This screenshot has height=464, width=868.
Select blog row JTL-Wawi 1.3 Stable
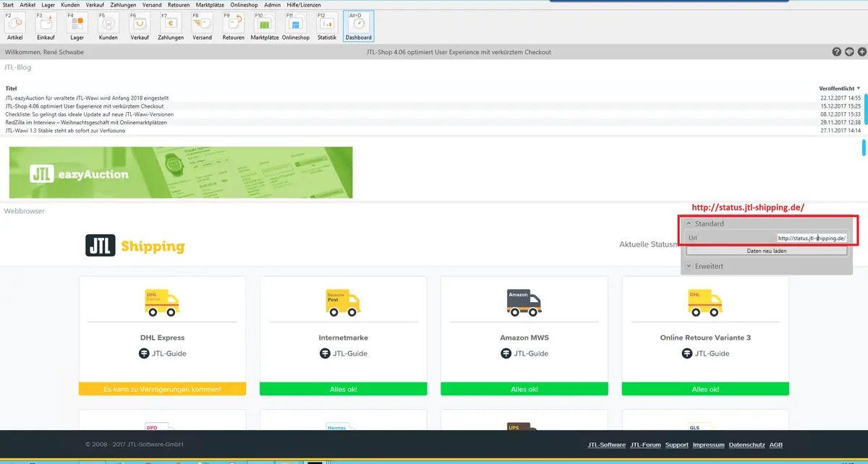pyautogui.click(x=433, y=131)
